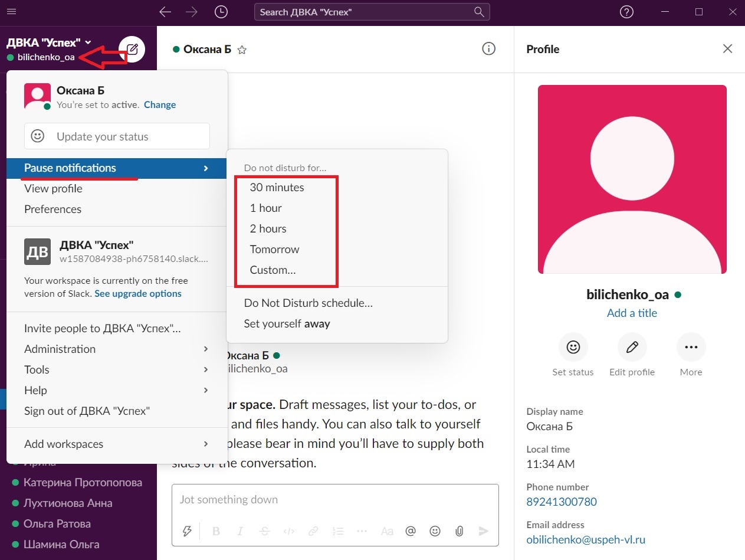The height and width of the screenshot is (560, 745).
Task: Open the hamburger menu at top left
Action: (x=11, y=12)
